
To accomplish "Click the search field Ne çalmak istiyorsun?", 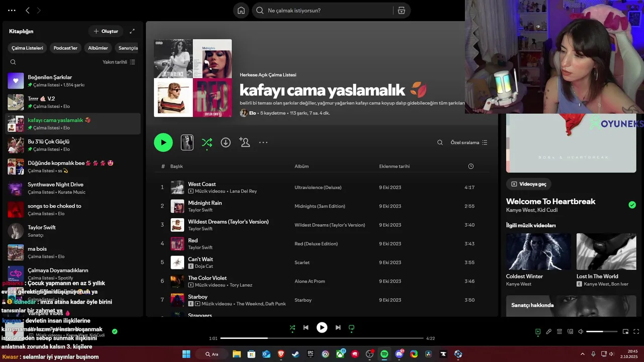I will [322, 11].
